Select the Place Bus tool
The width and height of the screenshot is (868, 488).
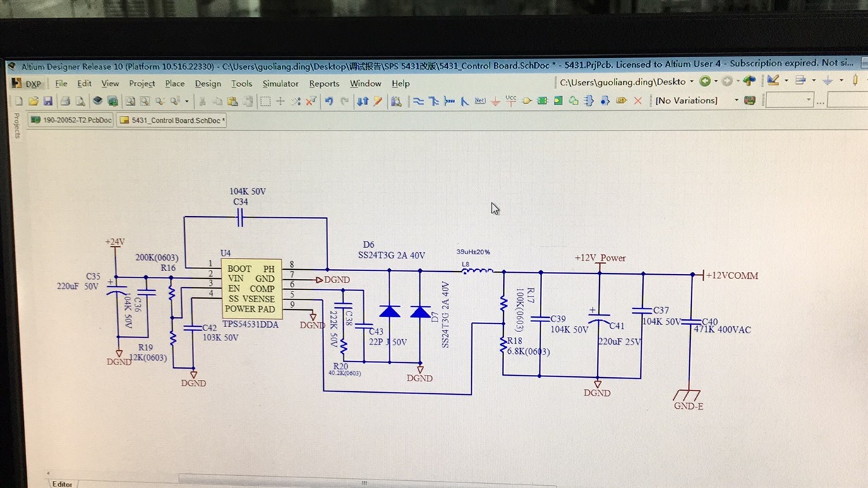point(433,101)
